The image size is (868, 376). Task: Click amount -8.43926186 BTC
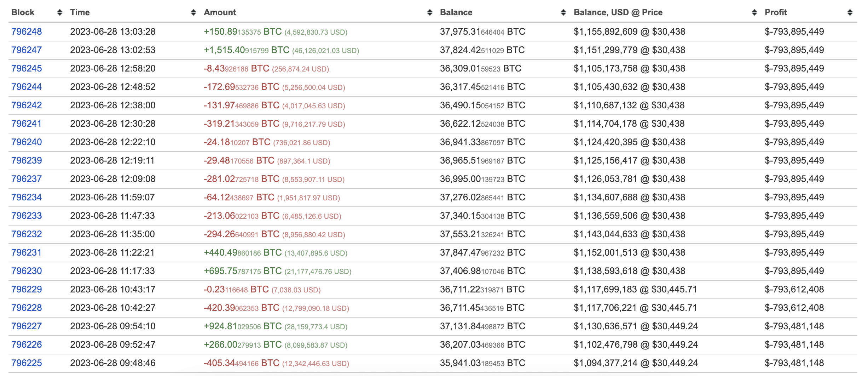coord(237,68)
